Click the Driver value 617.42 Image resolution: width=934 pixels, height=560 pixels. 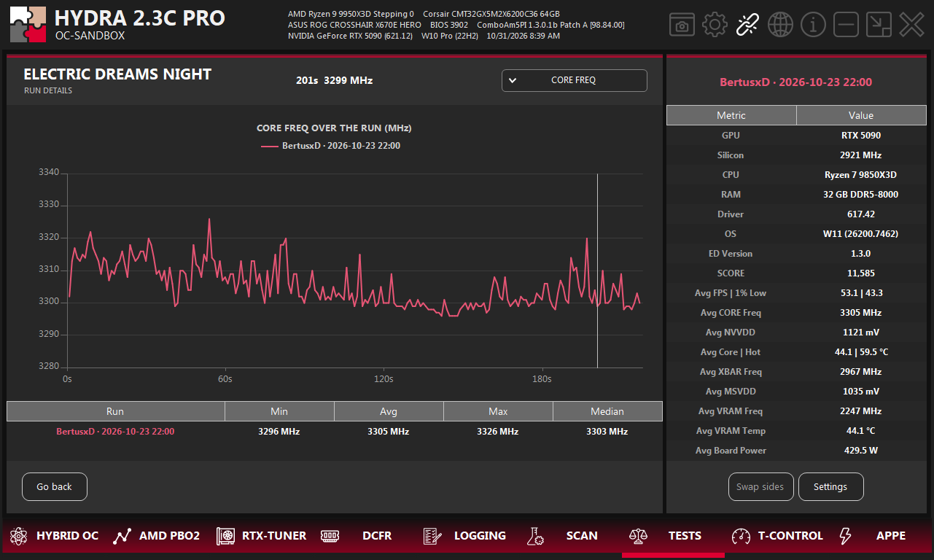click(861, 214)
